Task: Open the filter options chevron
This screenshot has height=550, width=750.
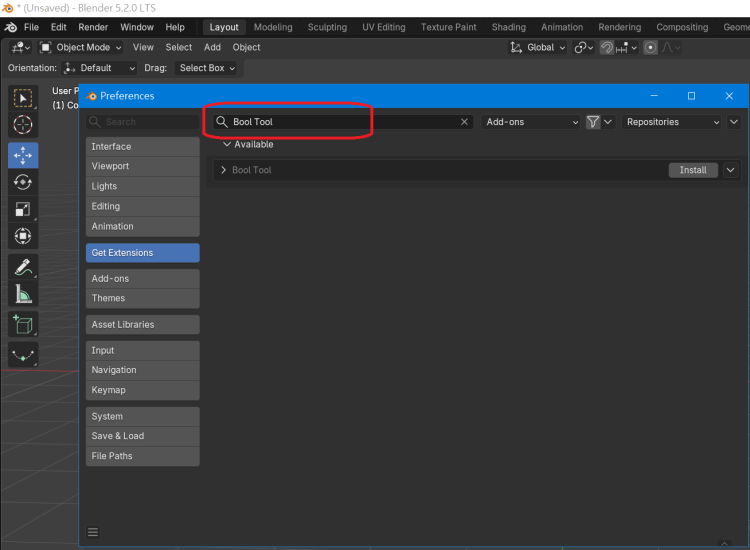Action: pos(608,122)
